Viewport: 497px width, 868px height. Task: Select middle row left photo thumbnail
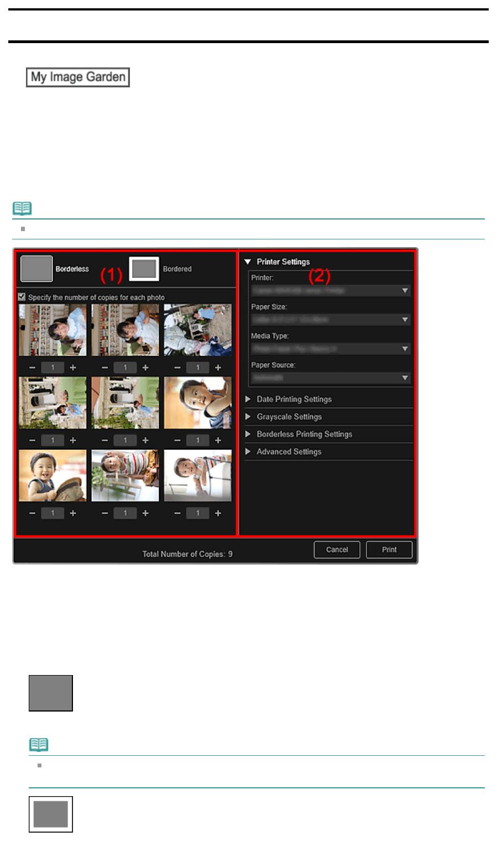[x=53, y=403]
